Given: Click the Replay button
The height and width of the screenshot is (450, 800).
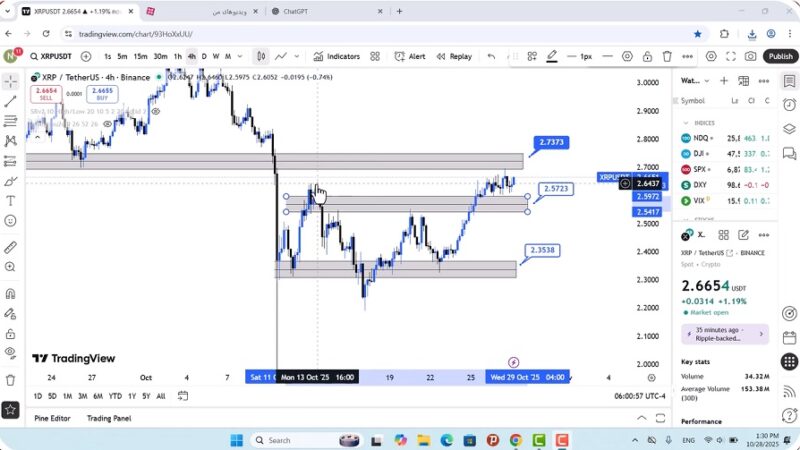Looking at the screenshot, I should (x=453, y=56).
